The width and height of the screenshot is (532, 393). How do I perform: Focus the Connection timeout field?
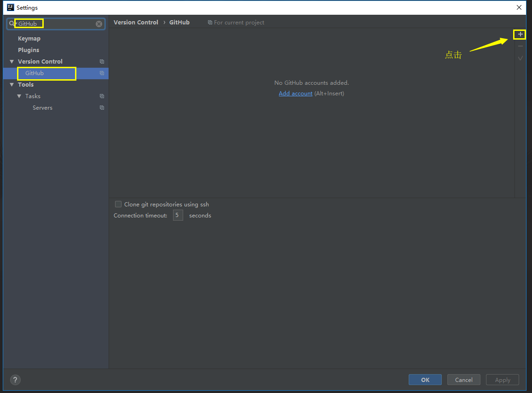[178, 215]
